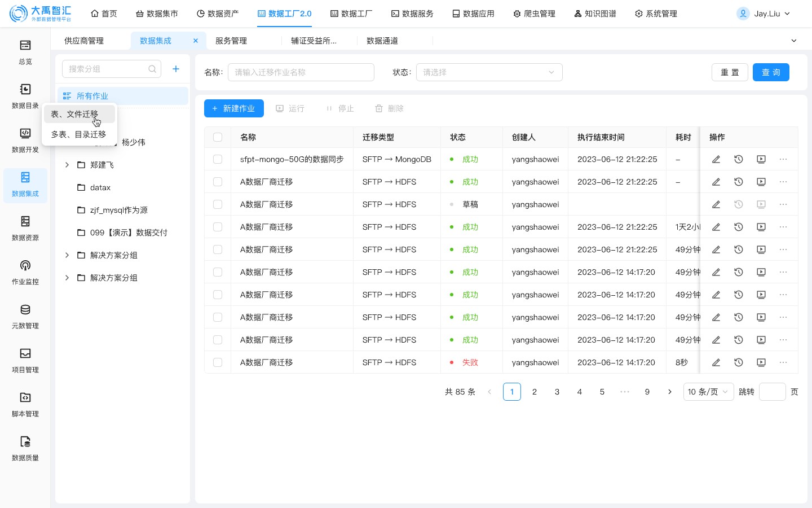812x508 pixels.
Task: Open the 状态 status dropdown
Action: (x=489, y=72)
